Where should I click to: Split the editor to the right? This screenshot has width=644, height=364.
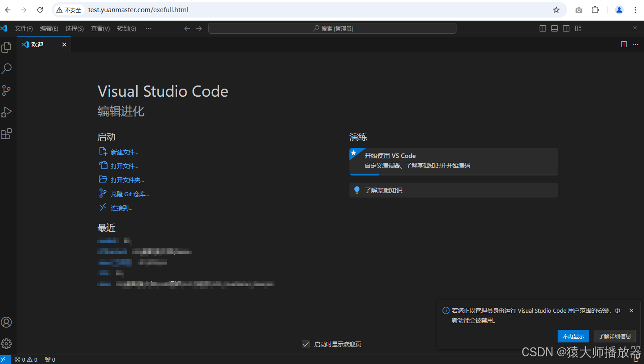pyautogui.click(x=624, y=45)
